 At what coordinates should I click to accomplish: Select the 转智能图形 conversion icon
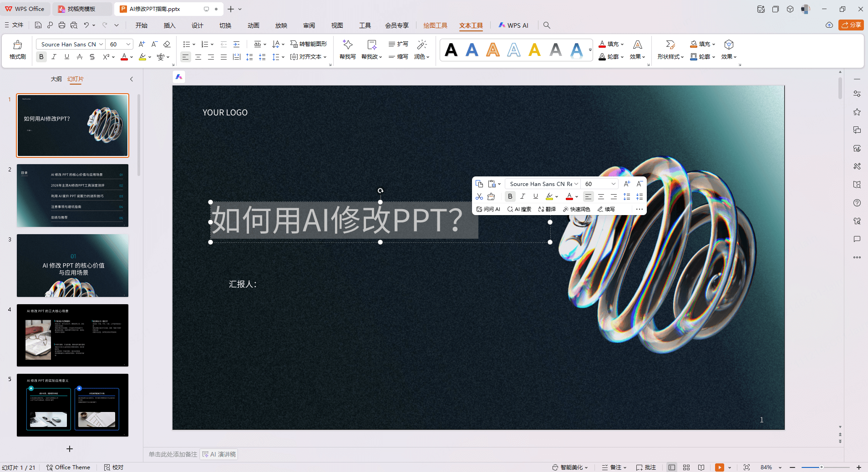[x=309, y=44]
